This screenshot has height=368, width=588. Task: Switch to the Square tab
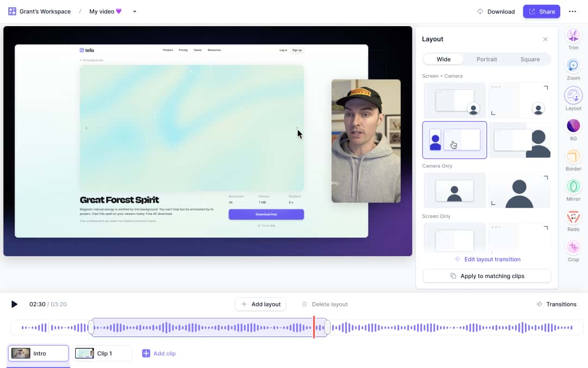530,59
